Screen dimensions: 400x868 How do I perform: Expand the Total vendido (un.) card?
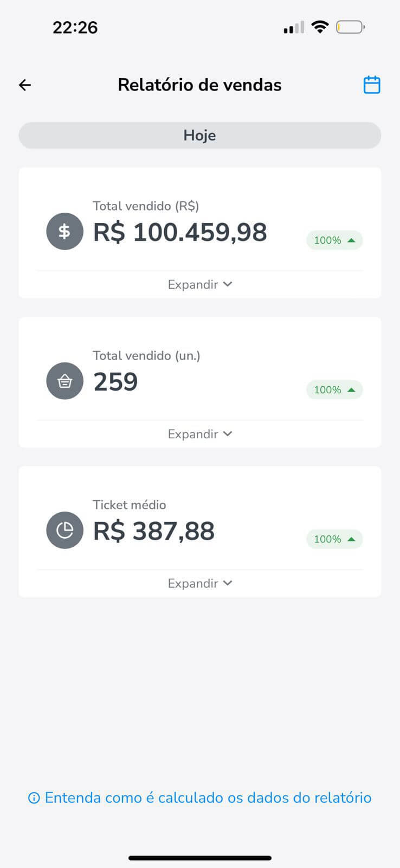tap(200, 434)
